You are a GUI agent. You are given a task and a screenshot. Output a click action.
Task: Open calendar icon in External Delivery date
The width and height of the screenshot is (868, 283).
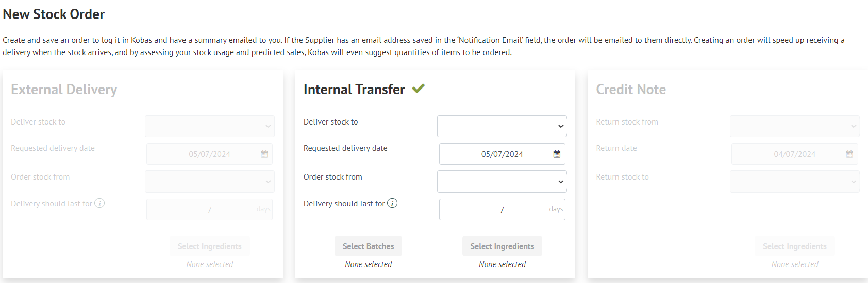(x=264, y=154)
